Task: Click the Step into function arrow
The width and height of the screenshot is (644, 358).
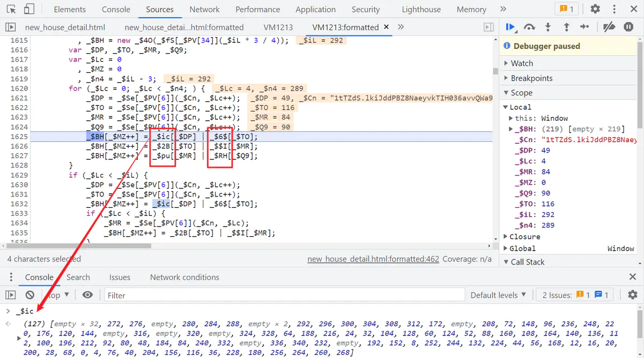Action: pos(548,27)
